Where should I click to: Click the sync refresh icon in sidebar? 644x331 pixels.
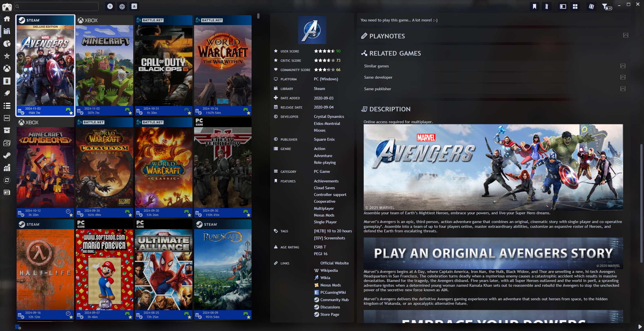click(7, 180)
